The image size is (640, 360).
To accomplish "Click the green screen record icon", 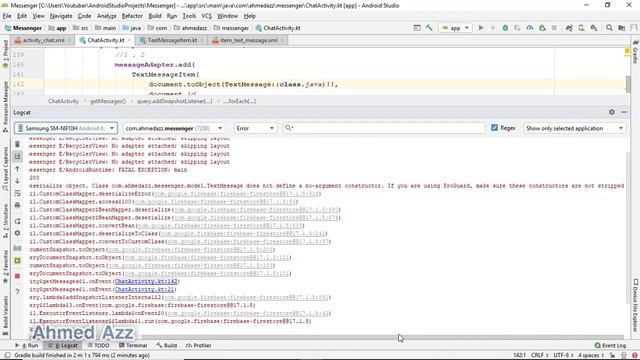I will pos(17,260).
